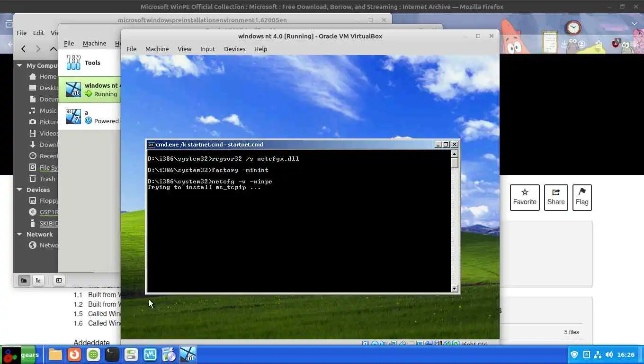Viewport: 644px width, 364px height.
Task: Open Firefox downloads toolbar icon
Action: click(564, 45)
